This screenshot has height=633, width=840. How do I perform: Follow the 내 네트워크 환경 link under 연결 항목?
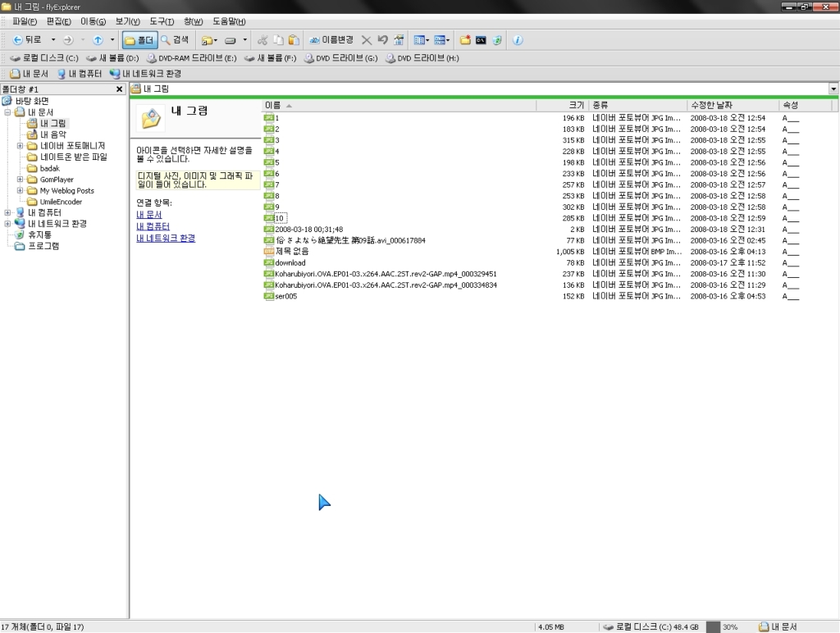point(166,238)
